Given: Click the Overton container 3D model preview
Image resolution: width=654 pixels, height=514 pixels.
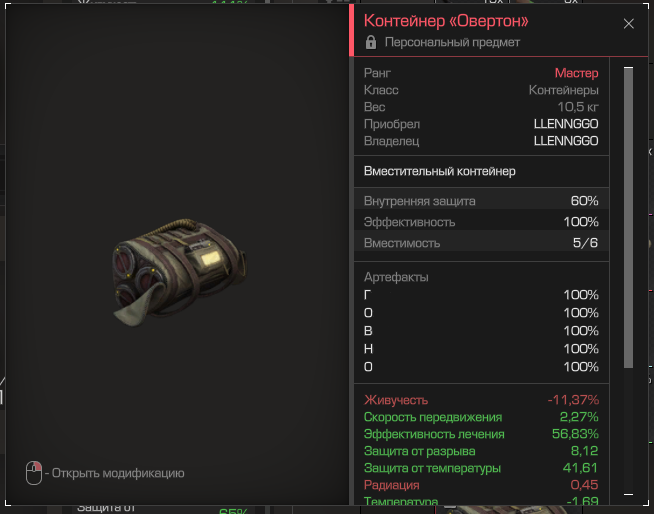Looking at the screenshot, I should point(179,272).
